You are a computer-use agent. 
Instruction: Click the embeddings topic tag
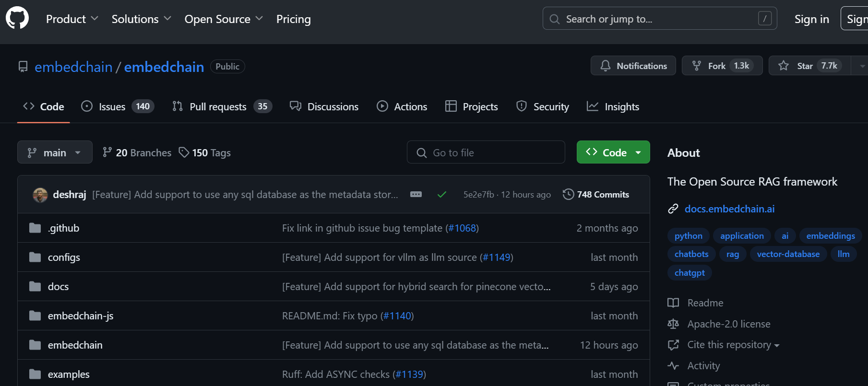pyautogui.click(x=831, y=235)
